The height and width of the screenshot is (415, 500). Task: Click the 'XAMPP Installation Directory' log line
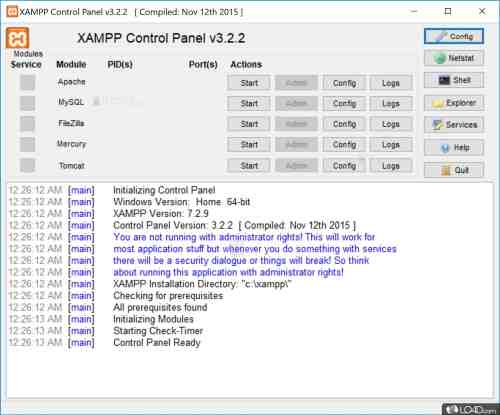(202, 284)
